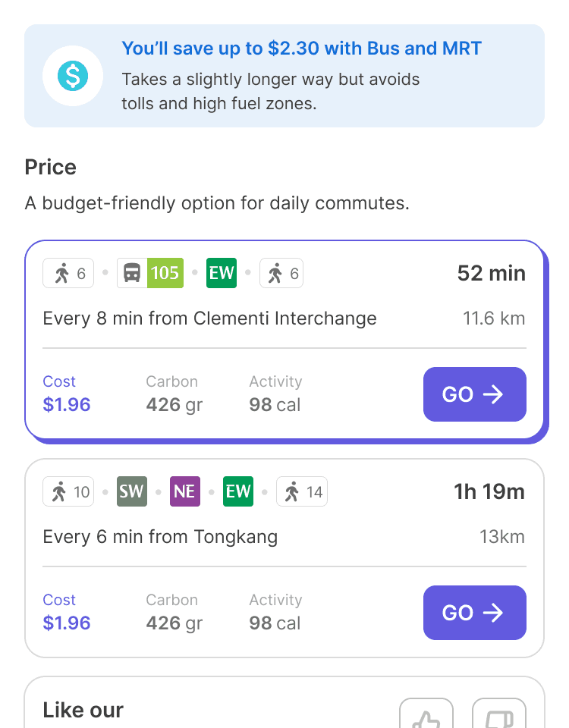Select the 14 min walk chip

coord(302,491)
